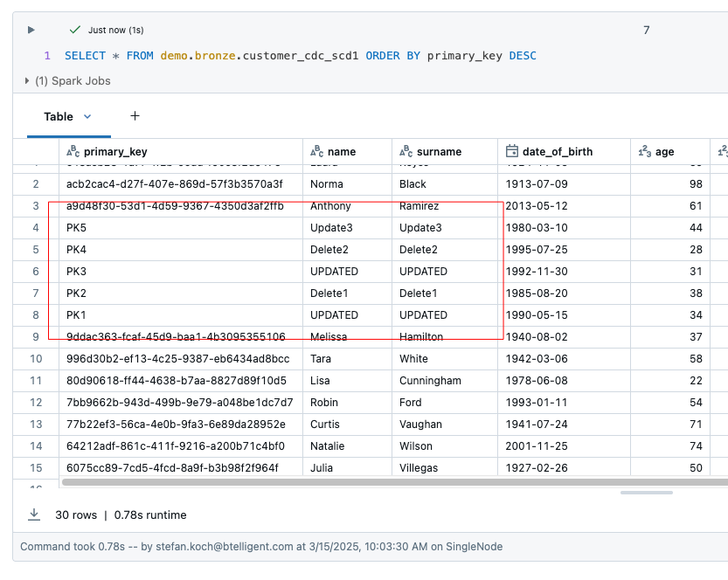Click the green success checkmark status icon

pyautogui.click(x=75, y=30)
